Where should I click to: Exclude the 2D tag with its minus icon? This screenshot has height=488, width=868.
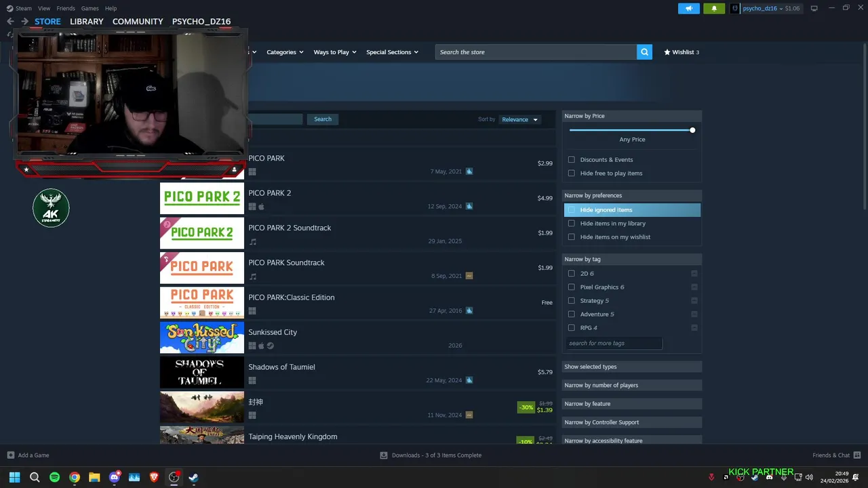(694, 273)
